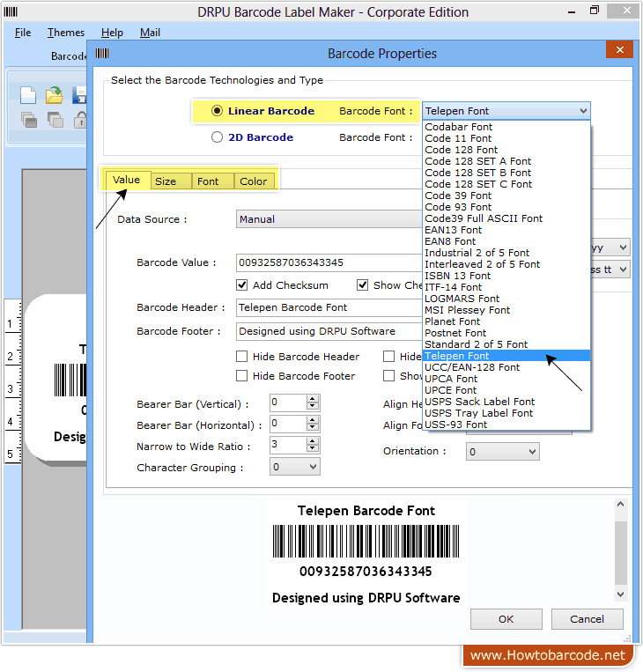The height and width of the screenshot is (672, 643).
Task: Click the Open folder icon in toolbar
Action: click(x=55, y=95)
